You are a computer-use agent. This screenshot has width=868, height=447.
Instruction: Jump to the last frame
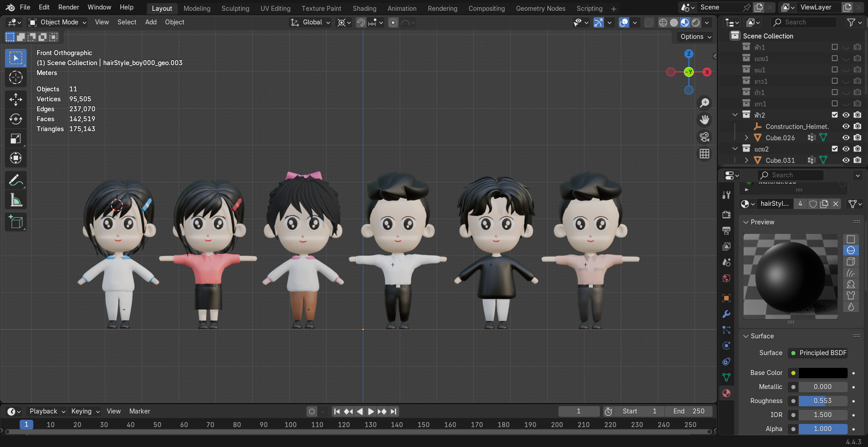click(394, 411)
